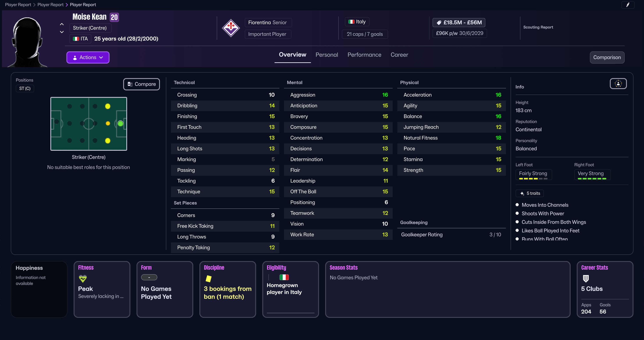The width and height of the screenshot is (644, 340).
Task: Select the Compare icon above the pitch map
Action: coord(130,84)
